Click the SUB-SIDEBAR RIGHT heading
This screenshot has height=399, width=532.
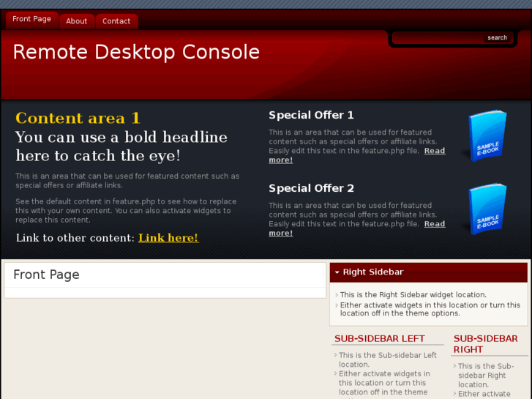tap(485, 344)
